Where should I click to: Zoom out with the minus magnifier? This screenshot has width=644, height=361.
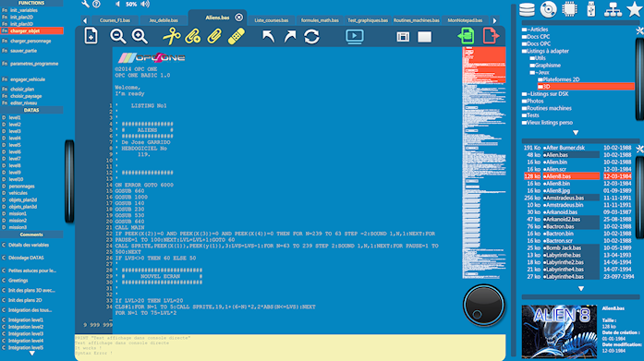(118, 37)
